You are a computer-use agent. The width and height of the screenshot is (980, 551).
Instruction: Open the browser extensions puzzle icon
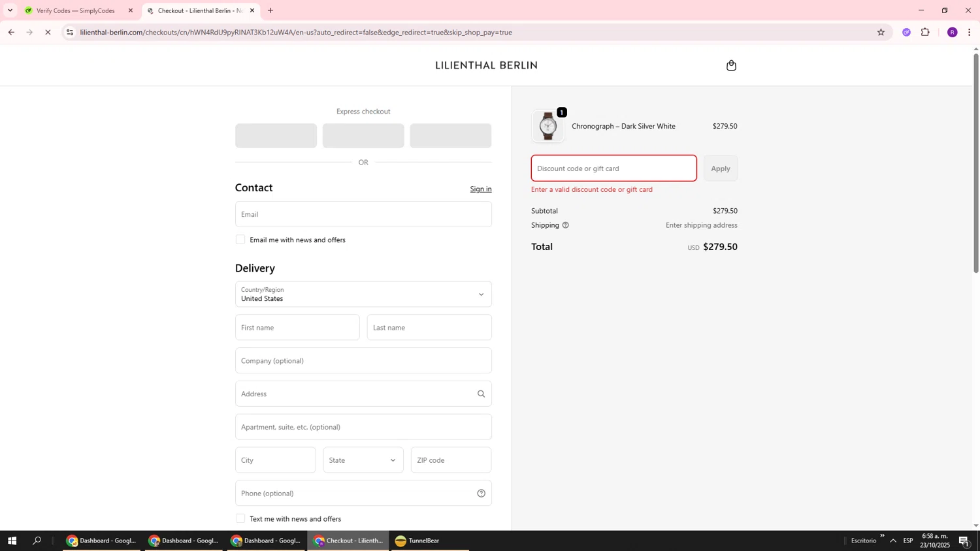coord(925,32)
